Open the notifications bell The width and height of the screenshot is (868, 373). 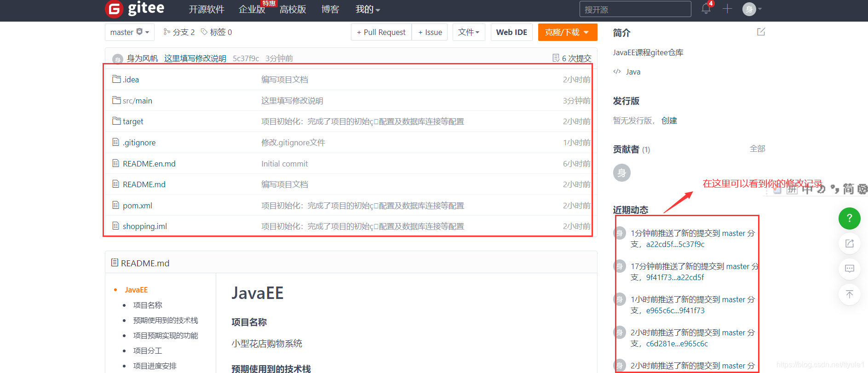click(x=706, y=9)
